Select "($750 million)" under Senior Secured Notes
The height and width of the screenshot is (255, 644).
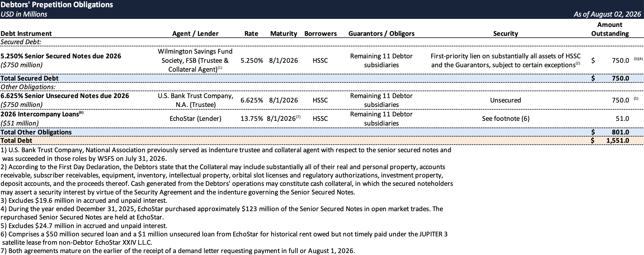[22, 65]
